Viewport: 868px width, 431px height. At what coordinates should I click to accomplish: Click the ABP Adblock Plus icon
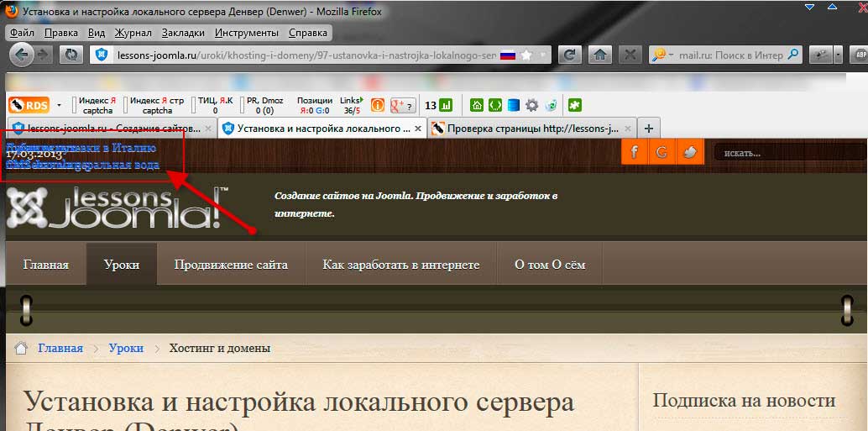coord(860,55)
